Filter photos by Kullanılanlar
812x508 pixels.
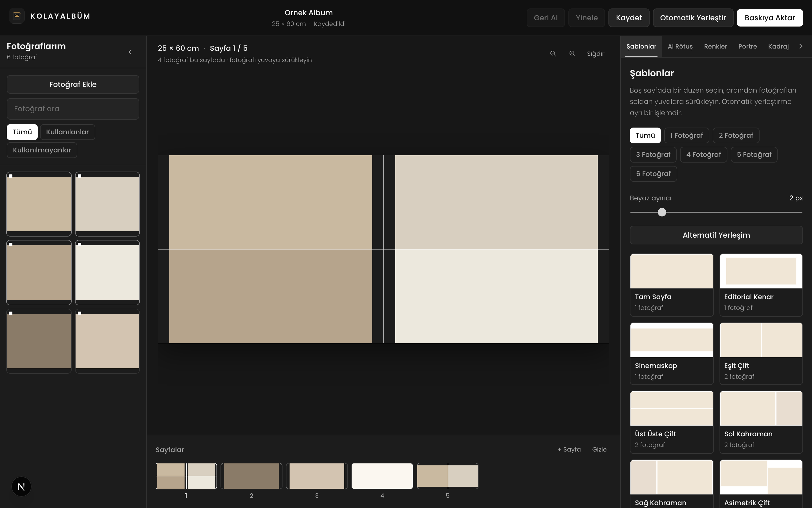(67, 132)
